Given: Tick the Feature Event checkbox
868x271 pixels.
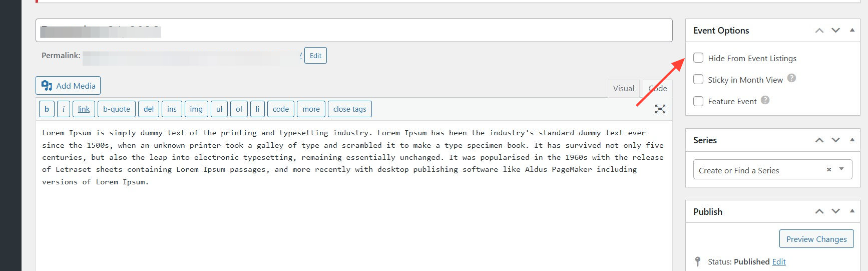Looking at the screenshot, I should 698,101.
